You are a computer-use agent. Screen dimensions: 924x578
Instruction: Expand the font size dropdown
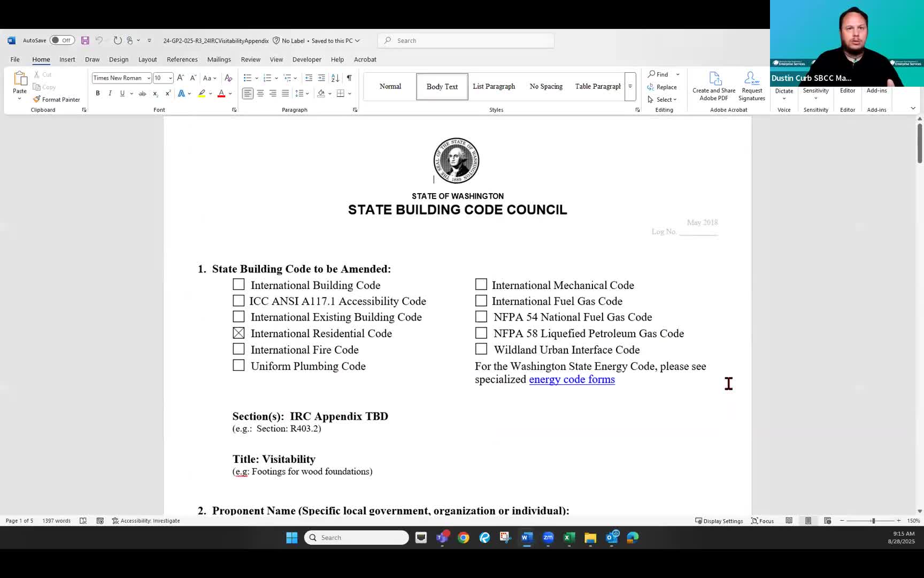[170, 78]
